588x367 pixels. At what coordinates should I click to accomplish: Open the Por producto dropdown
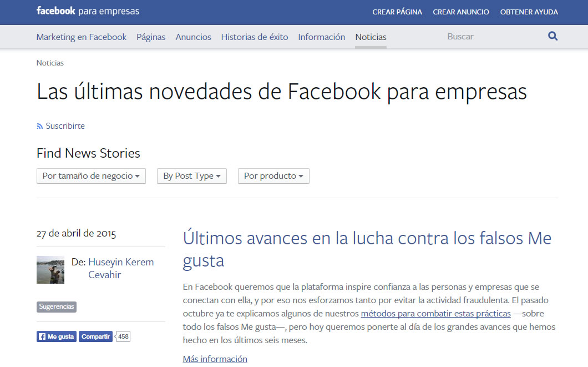[273, 175]
